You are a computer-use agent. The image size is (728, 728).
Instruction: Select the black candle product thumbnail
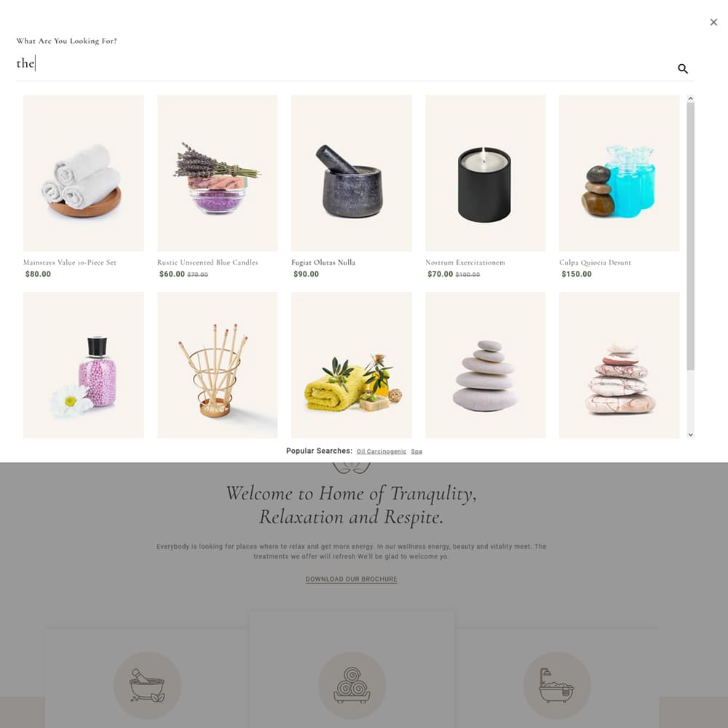click(485, 173)
